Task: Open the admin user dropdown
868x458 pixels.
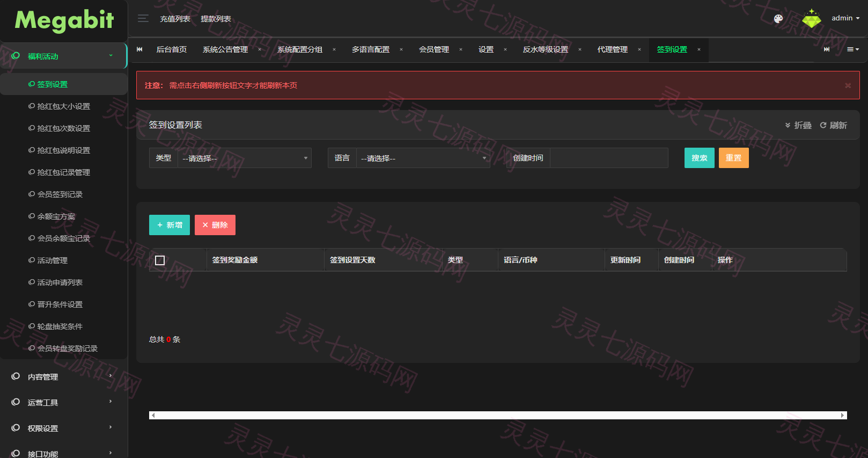Action: 845,18
